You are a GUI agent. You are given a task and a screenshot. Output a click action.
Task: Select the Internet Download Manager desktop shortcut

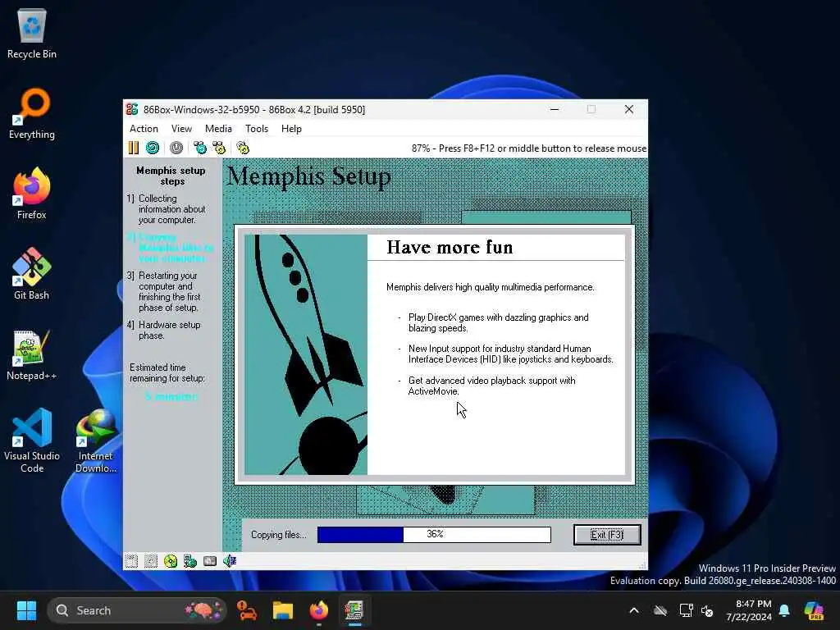pos(96,441)
